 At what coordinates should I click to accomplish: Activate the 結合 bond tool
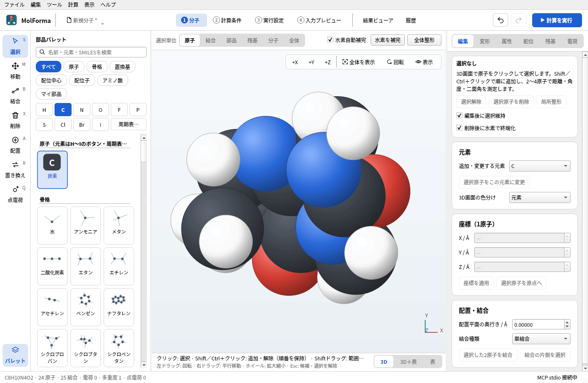(x=15, y=95)
